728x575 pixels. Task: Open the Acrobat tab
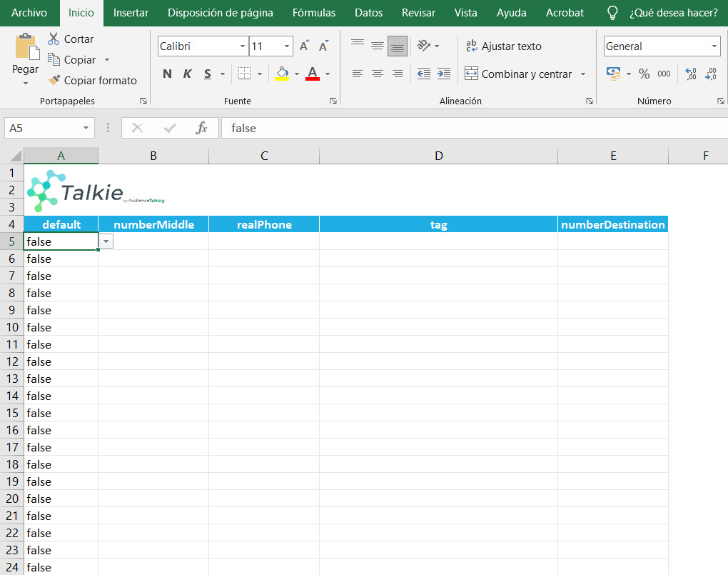tap(565, 13)
